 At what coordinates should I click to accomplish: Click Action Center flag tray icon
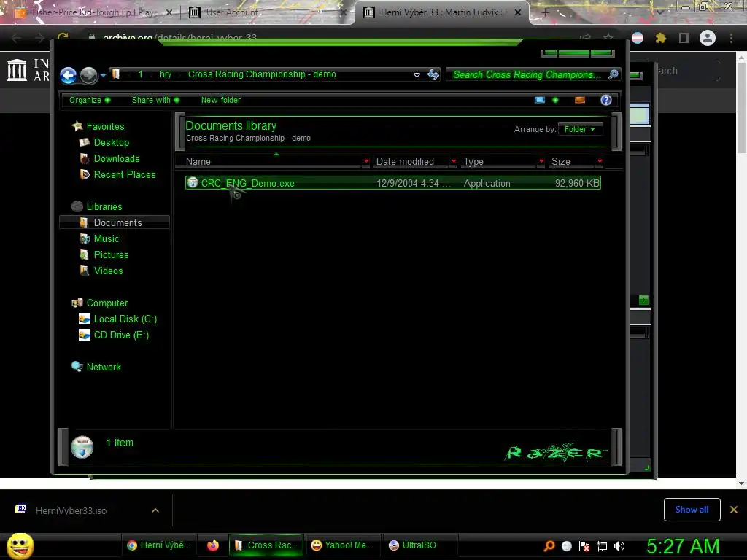(x=584, y=546)
